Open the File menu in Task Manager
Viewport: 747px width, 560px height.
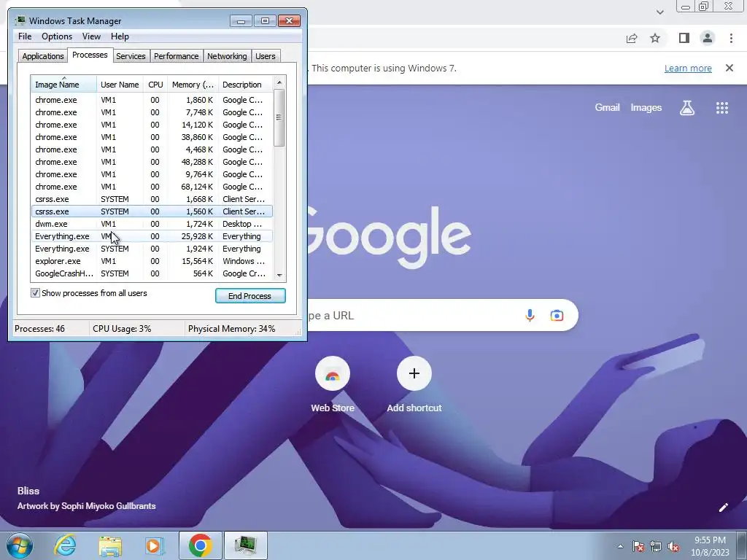pos(25,36)
